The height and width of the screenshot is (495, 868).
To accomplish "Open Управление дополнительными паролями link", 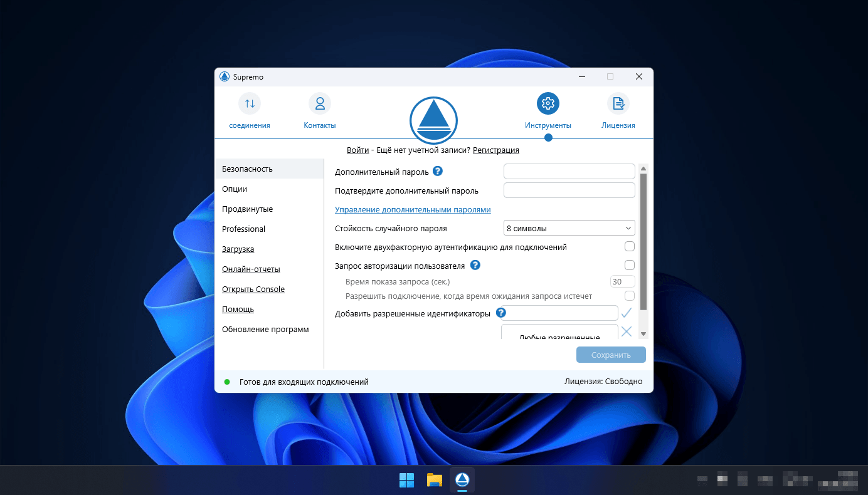I will click(x=413, y=209).
